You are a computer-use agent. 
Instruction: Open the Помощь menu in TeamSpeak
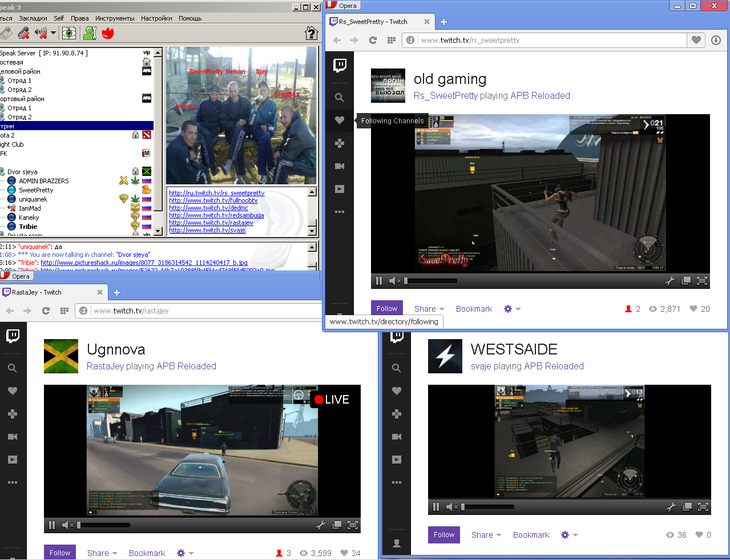[190, 18]
